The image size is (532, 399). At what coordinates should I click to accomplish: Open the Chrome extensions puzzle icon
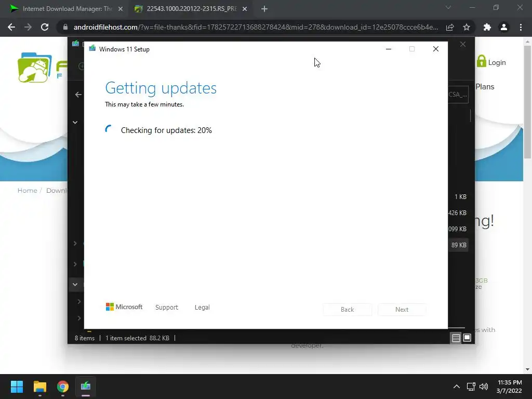(x=487, y=27)
